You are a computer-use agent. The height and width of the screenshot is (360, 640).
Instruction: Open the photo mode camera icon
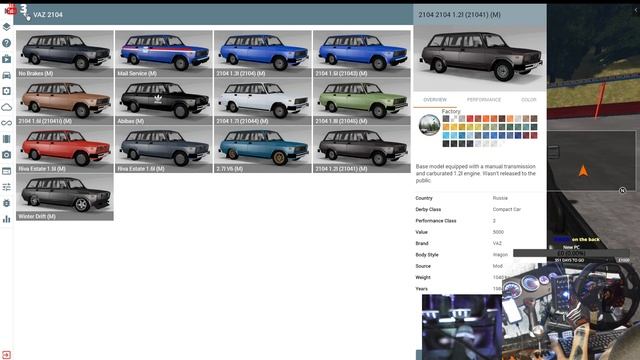7,155
